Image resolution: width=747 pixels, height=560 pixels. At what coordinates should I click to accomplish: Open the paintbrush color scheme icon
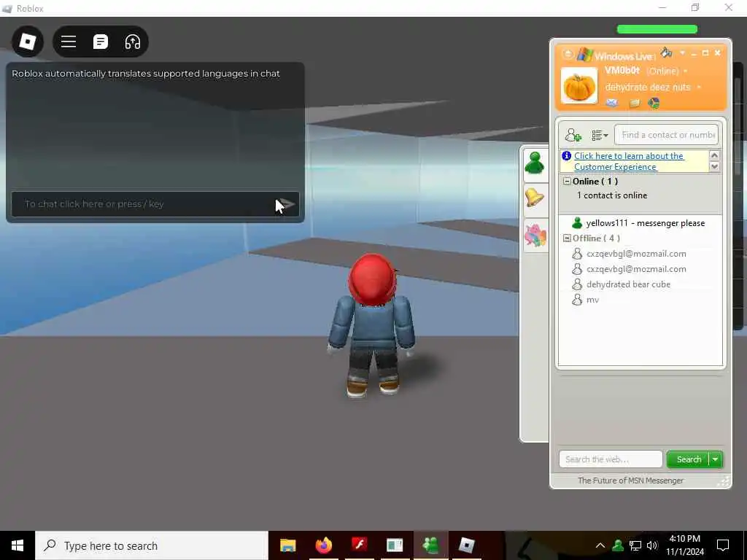[x=667, y=52]
